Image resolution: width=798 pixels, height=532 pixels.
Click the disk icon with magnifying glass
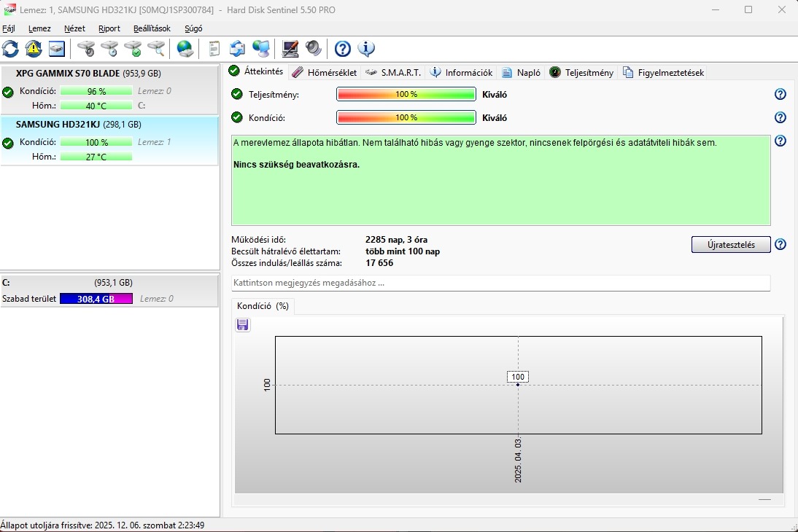157,49
